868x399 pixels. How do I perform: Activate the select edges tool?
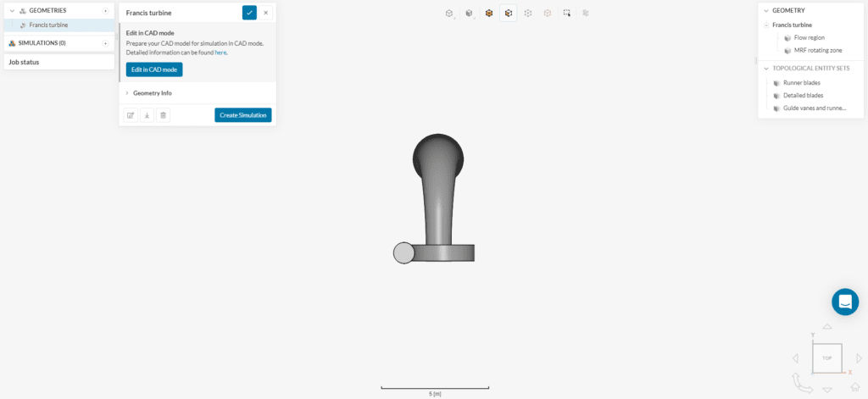528,13
